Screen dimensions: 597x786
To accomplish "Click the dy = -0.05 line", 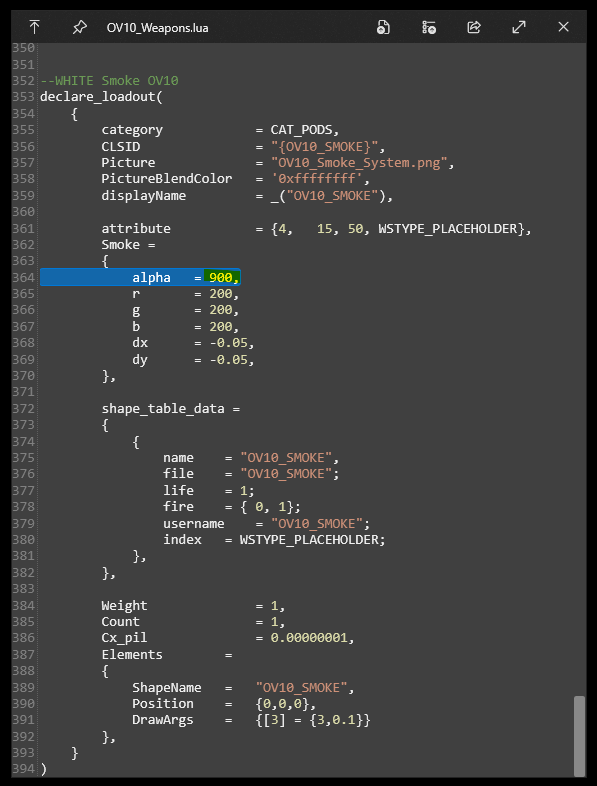I will click(193, 359).
